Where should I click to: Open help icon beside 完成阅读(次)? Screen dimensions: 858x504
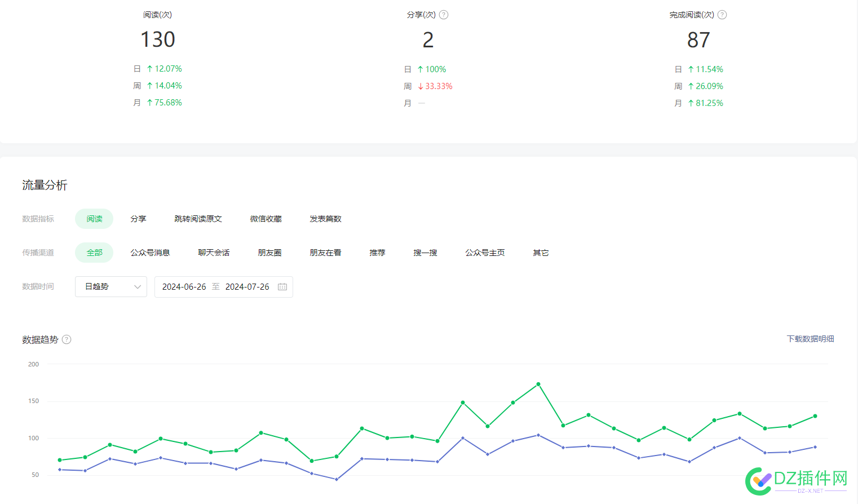[x=722, y=15]
